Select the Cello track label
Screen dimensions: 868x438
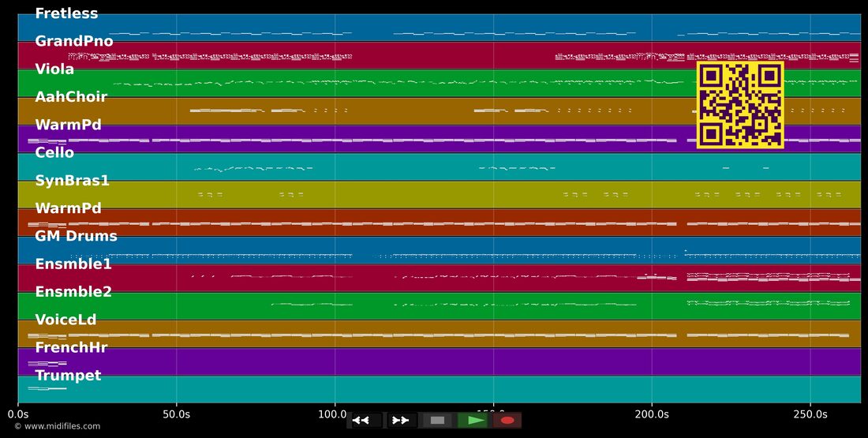(x=54, y=152)
